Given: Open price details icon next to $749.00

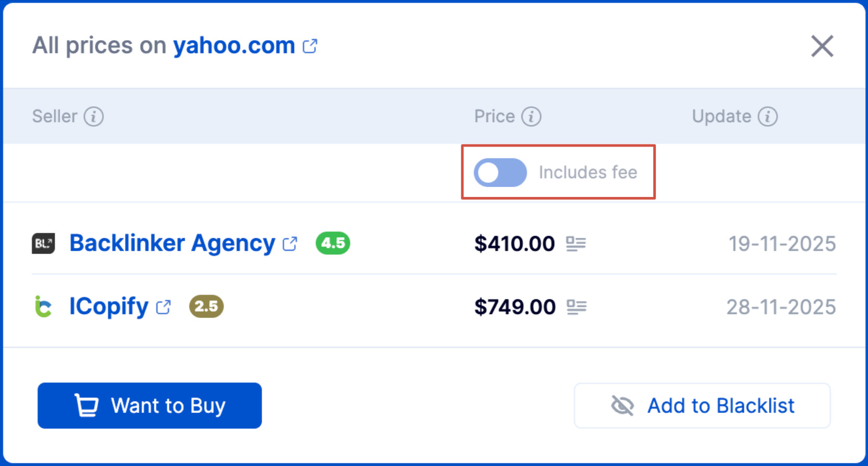Looking at the screenshot, I should [x=577, y=306].
